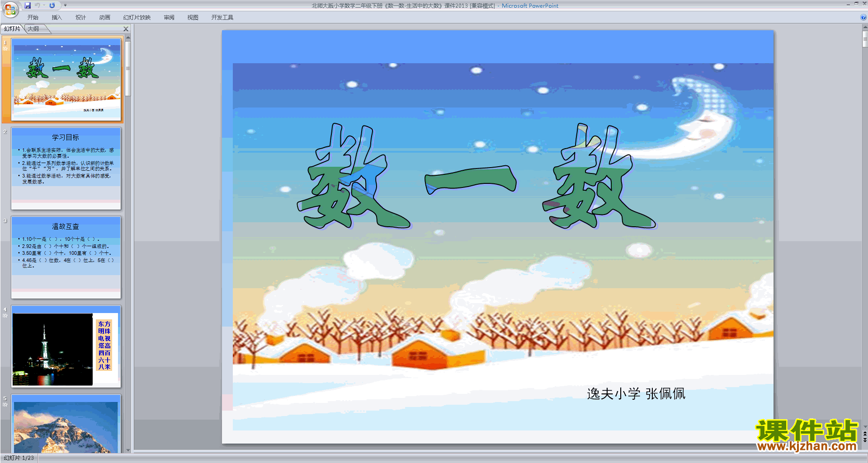Open the 动画 ribbon tab

click(x=105, y=17)
